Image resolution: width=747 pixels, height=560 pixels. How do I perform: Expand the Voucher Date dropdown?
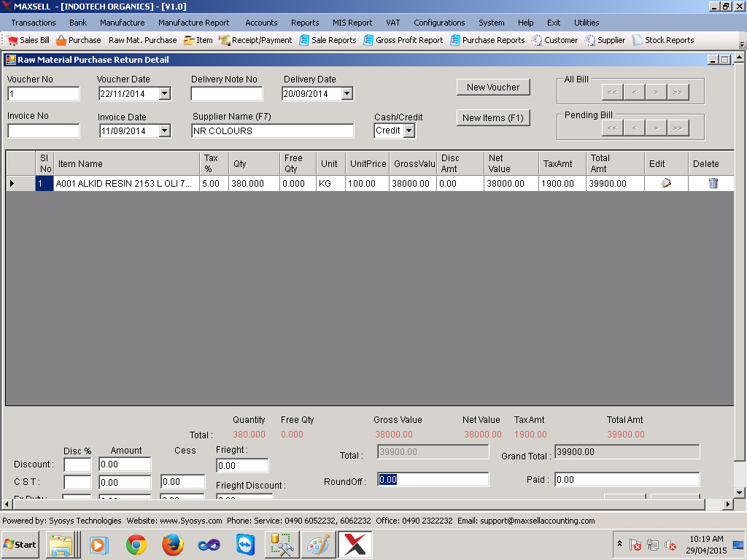165,93
